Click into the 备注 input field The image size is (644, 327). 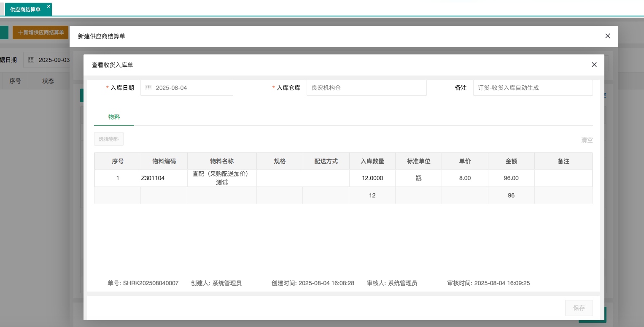532,88
